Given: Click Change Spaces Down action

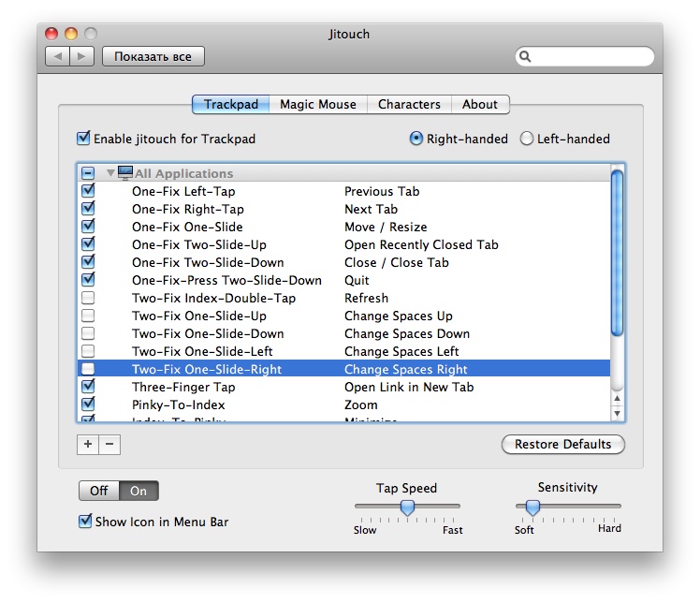Looking at the screenshot, I should click(x=407, y=334).
